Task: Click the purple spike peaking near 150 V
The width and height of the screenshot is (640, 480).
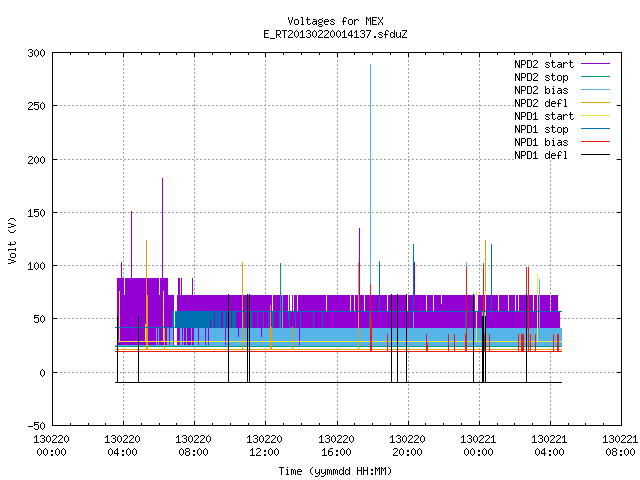Action: (131, 245)
